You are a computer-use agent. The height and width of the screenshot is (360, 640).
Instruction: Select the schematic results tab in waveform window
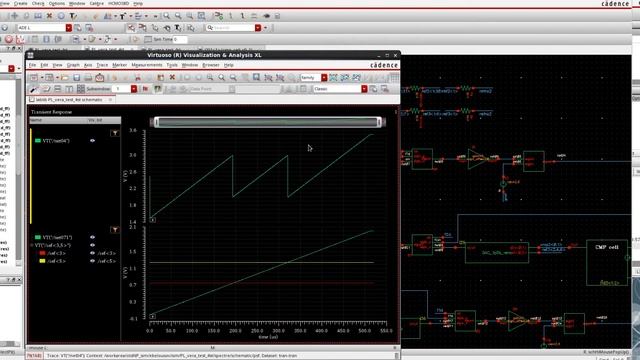tap(70, 100)
